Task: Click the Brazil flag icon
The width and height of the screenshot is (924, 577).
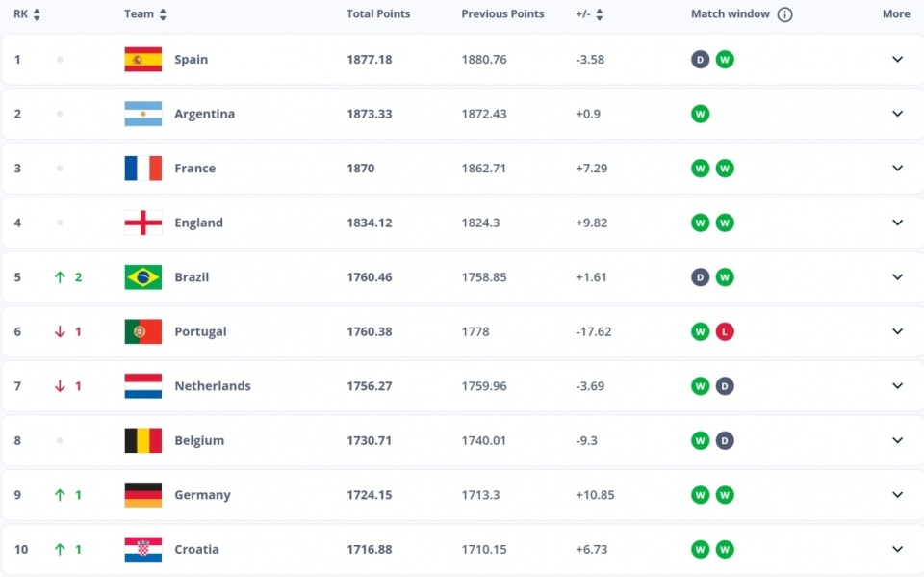Action: (x=142, y=277)
